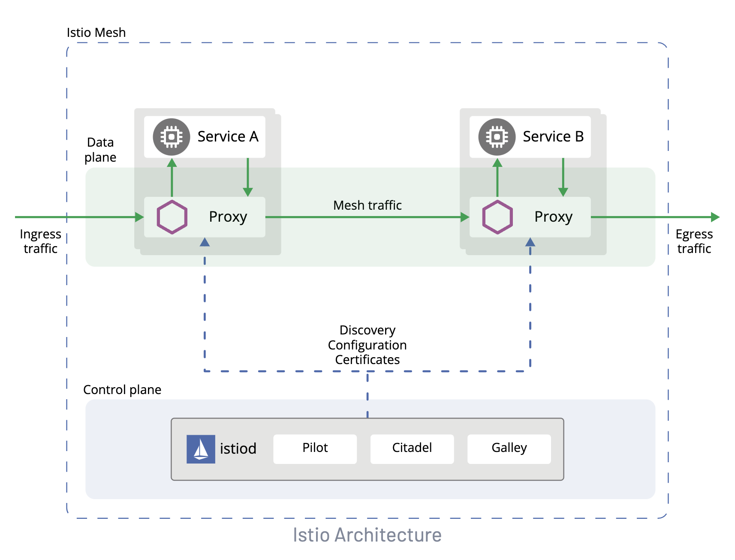
Task: Toggle the Data plane region
Action: click(100, 149)
